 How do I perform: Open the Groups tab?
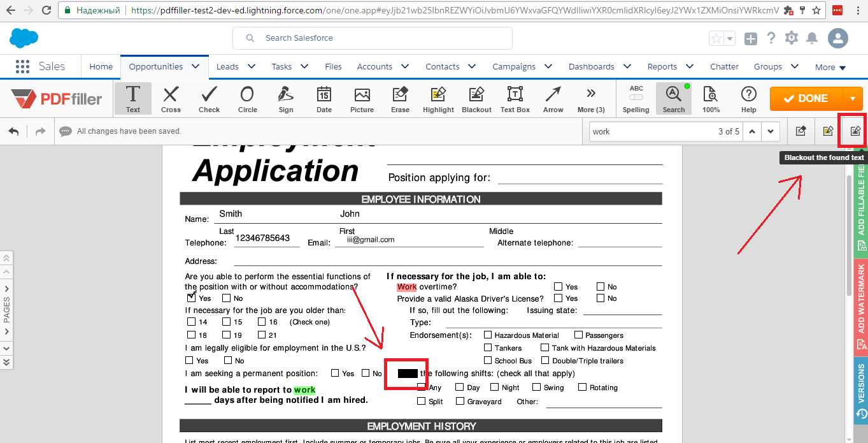click(x=768, y=66)
